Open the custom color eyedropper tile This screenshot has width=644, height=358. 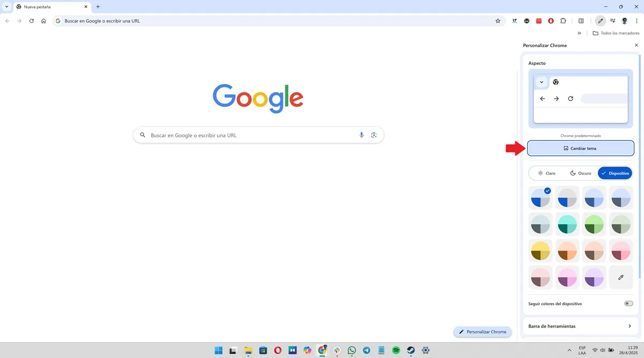click(x=621, y=278)
